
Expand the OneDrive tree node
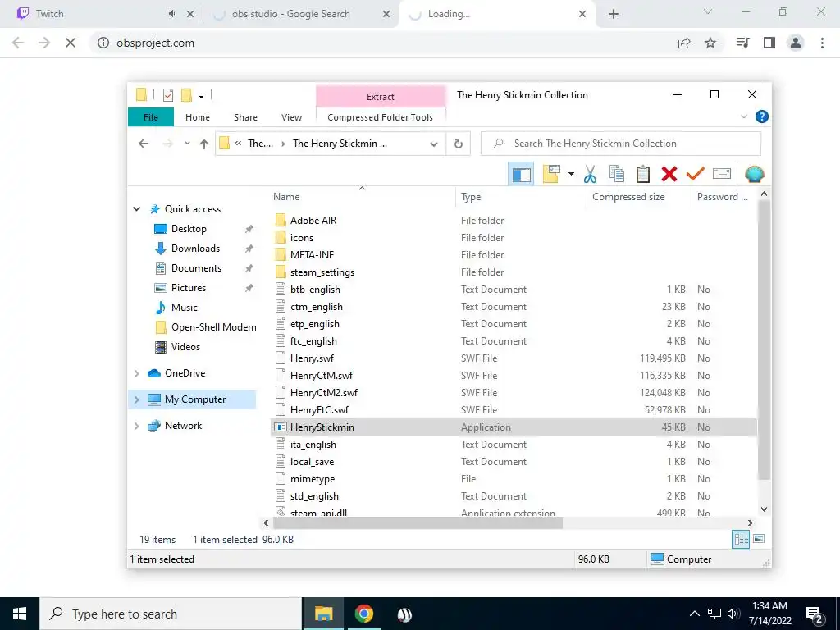[x=137, y=373]
